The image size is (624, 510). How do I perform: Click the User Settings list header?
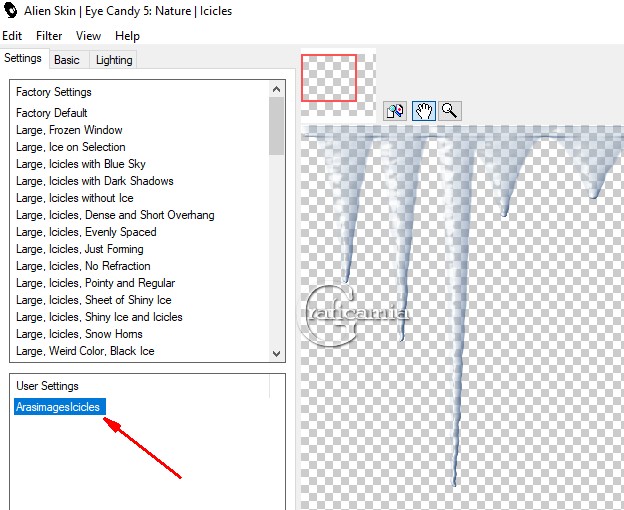(x=47, y=386)
